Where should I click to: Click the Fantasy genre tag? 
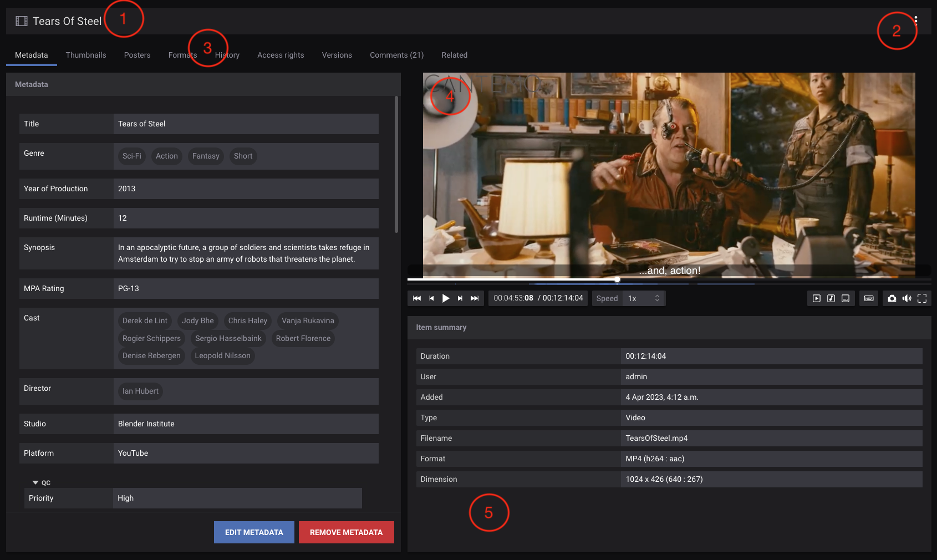click(206, 156)
